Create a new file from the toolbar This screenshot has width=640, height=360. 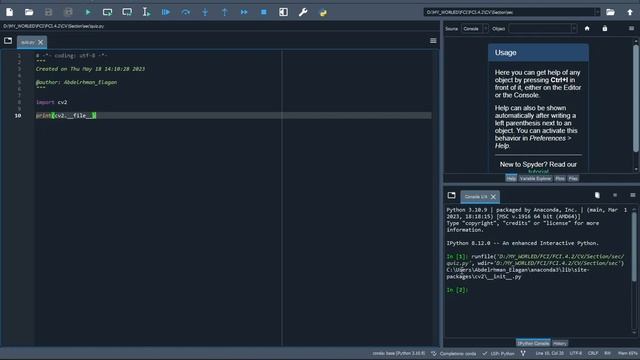point(9,12)
